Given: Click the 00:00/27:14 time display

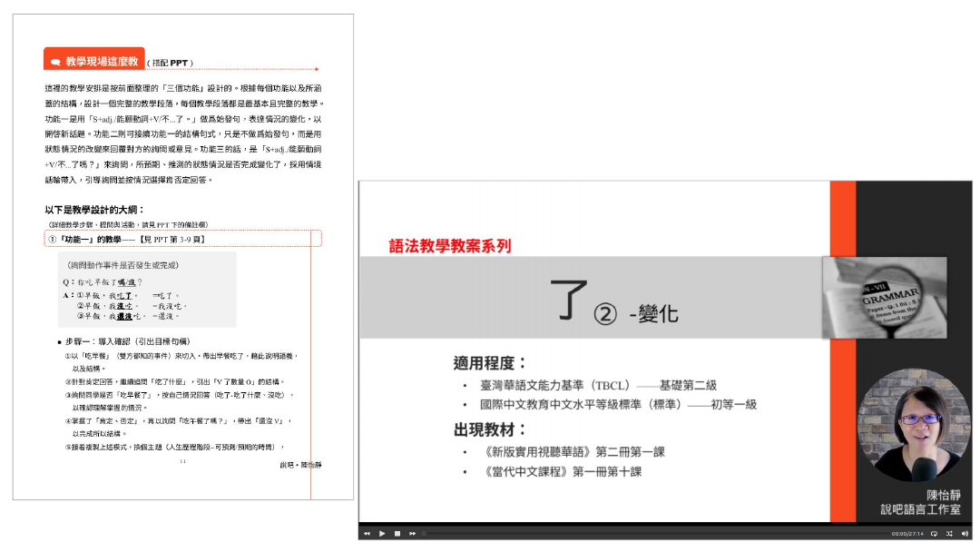Looking at the screenshot, I should pyautogui.click(x=906, y=534).
